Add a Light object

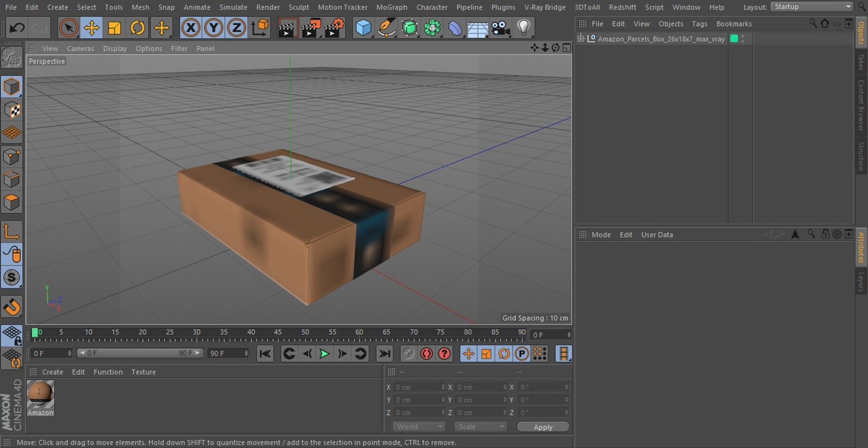coord(524,28)
